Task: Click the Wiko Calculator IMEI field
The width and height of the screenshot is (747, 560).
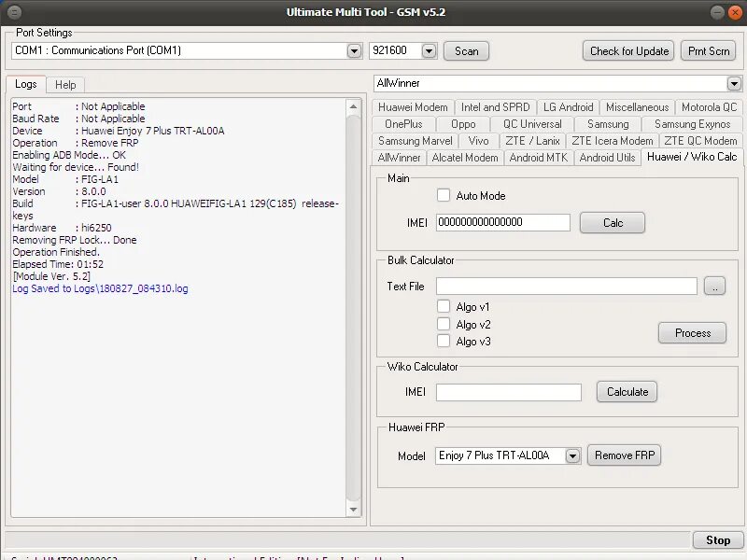Action: 508,392
